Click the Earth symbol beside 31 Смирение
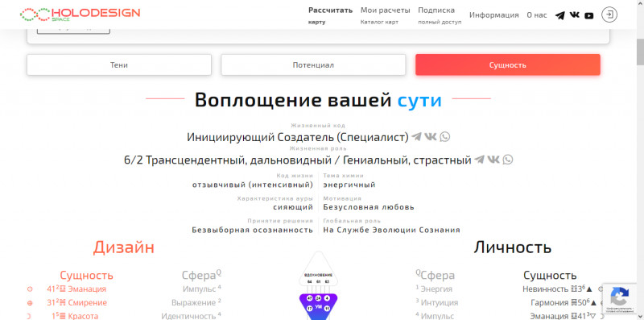644x320 pixels. tap(30, 303)
